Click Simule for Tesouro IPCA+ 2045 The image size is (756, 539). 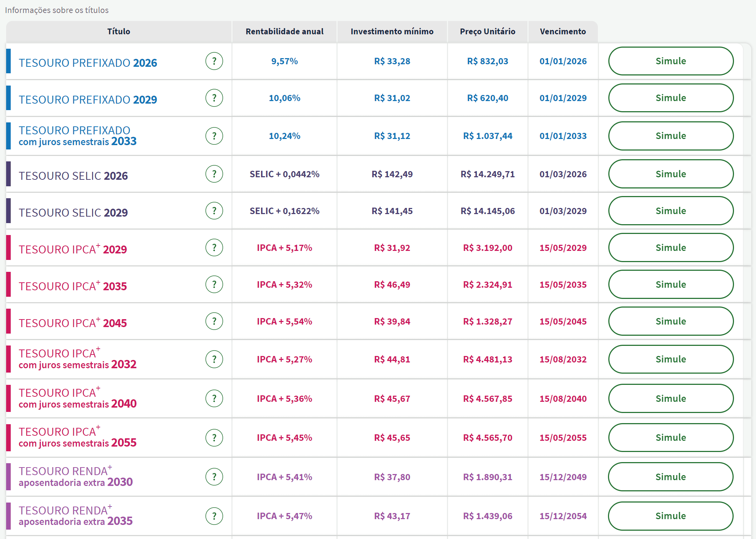(671, 321)
